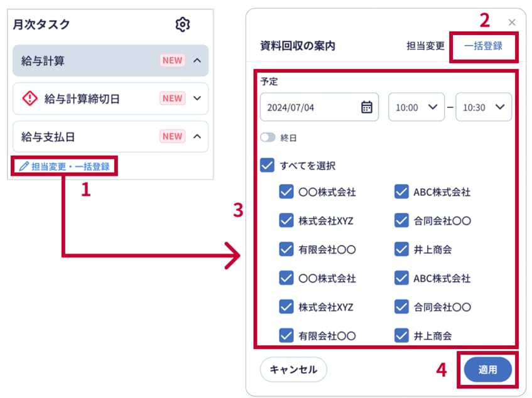The width and height of the screenshot is (532, 398).
Task: Click the red warning diamond icon
Action: pos(30,99)
